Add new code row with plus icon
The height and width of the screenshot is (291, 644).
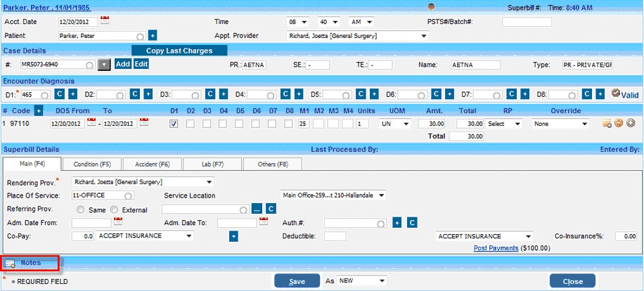click(39, 110)
